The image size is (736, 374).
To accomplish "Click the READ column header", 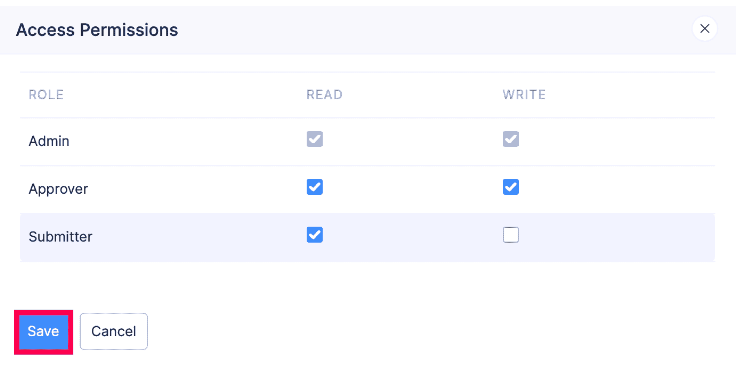I will tap(324, 95).
